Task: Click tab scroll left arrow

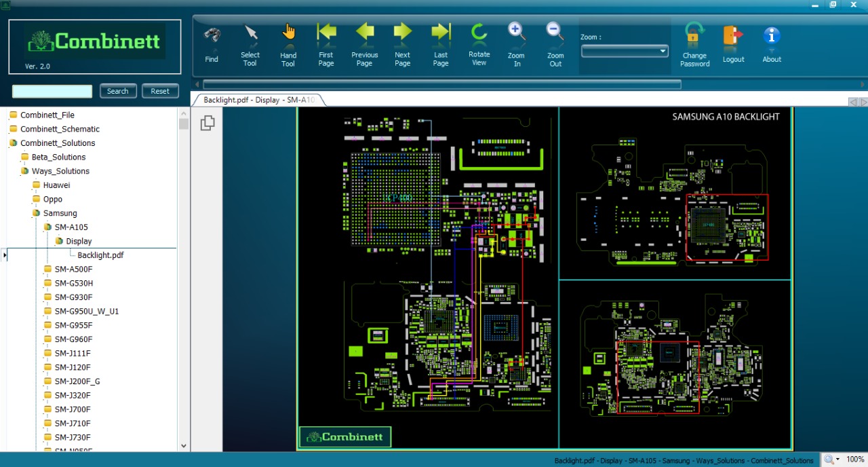Action: pos(853,102)
